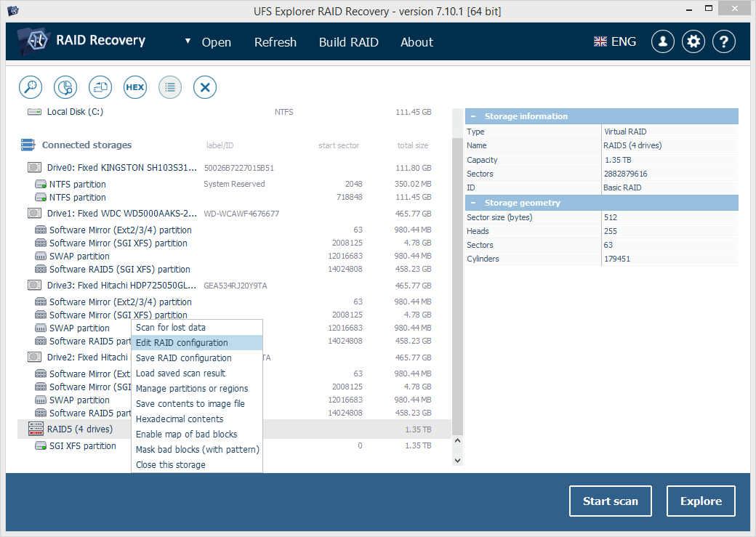Click the partition manager pie-chart icon

click(65, 87)
